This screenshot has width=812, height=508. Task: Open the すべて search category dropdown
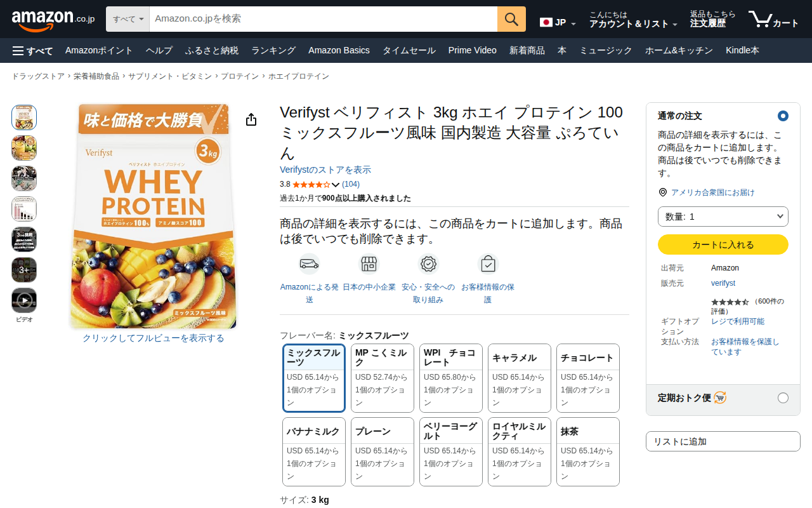tap(128, 19)
